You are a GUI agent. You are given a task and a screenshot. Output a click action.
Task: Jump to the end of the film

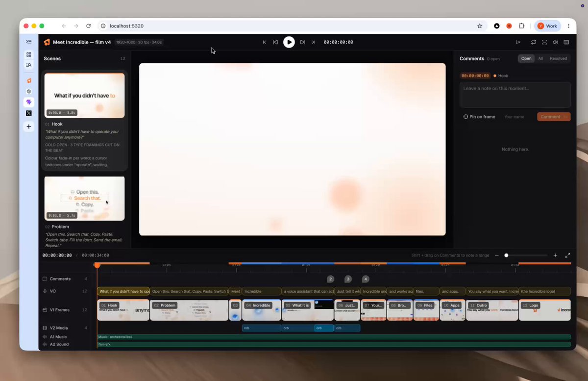click(x=314, y=42)
